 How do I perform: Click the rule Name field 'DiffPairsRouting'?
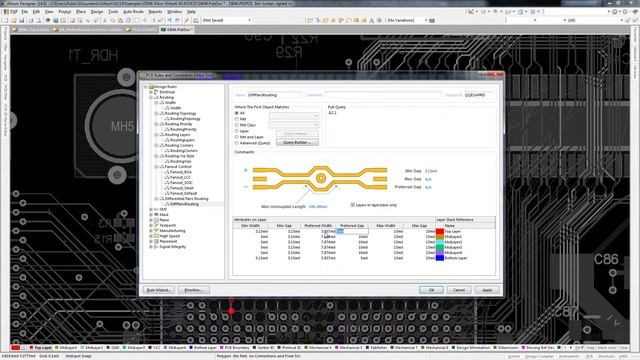coord(274,95)
